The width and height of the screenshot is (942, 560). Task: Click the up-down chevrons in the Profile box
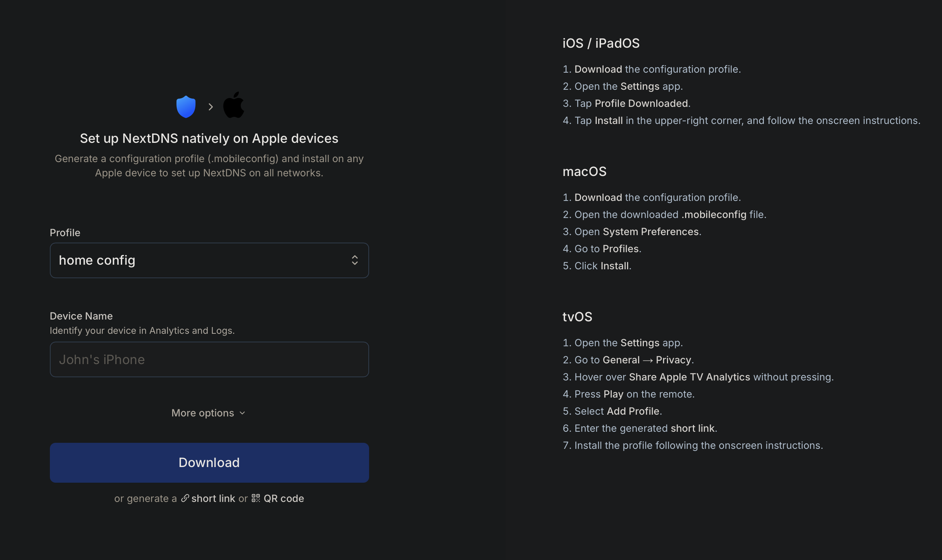pos(355,260)
